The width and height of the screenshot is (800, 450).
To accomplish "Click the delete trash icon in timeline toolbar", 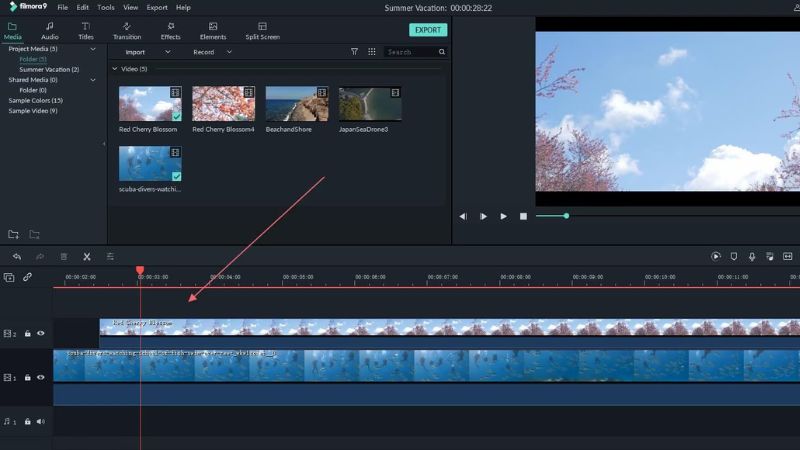I will [x=64, y=257].
